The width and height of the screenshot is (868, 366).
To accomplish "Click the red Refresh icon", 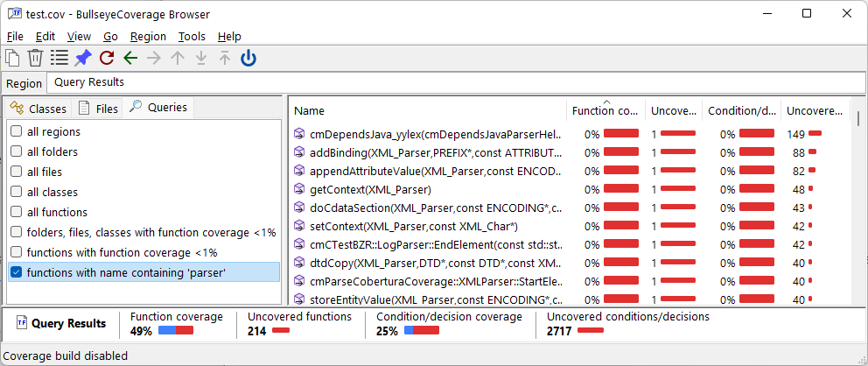I will [x=107, y=58].
